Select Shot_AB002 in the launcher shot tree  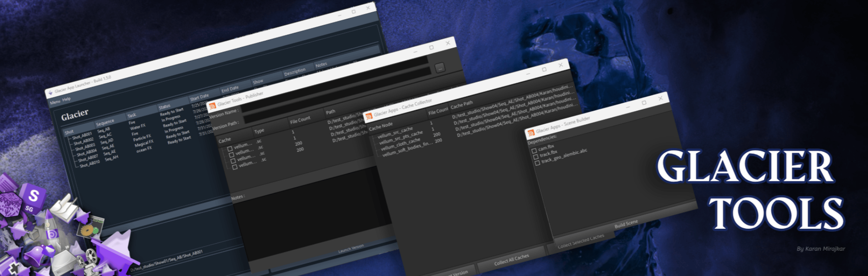tap(84, 142)
